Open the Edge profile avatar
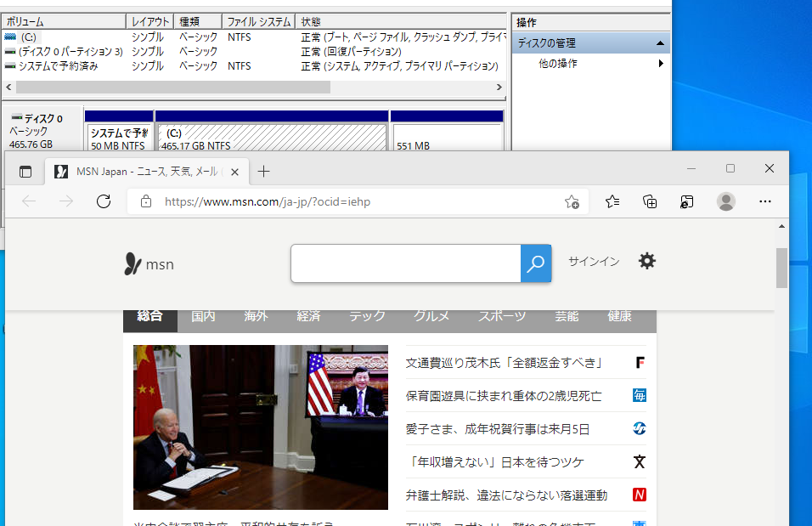Viewport: 812px width, 526px height. pos(726,201)
